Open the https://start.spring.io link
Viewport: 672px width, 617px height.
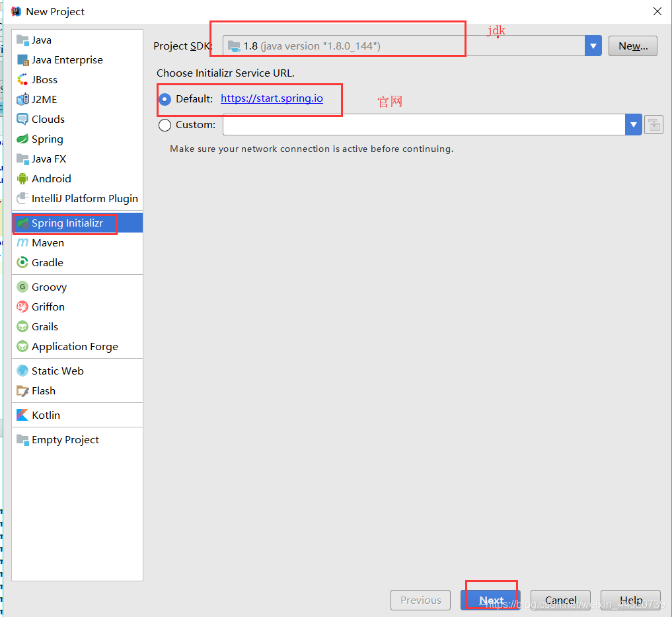point(272,98)
